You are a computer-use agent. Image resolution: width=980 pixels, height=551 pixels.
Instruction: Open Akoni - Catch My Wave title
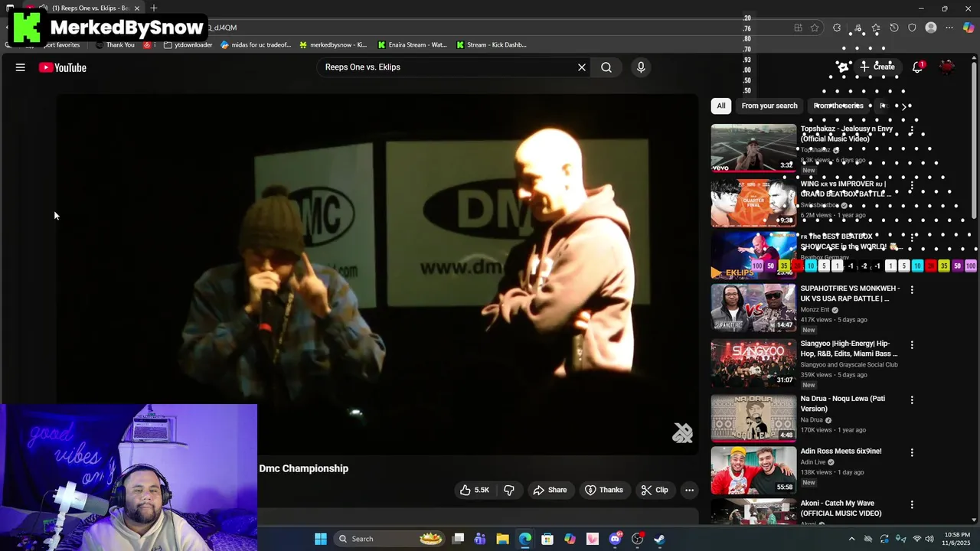pos(841,508)
